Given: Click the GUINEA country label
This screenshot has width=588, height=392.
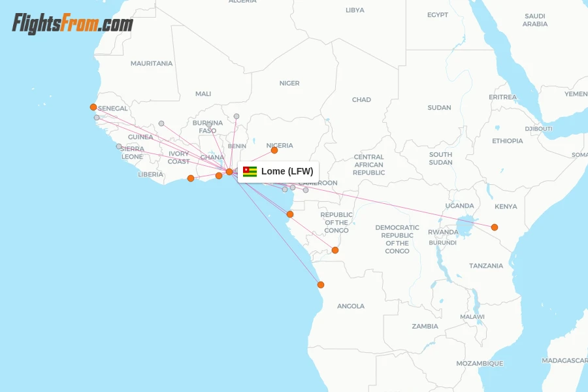Looking at the screenshot, I should click(140, 137).
